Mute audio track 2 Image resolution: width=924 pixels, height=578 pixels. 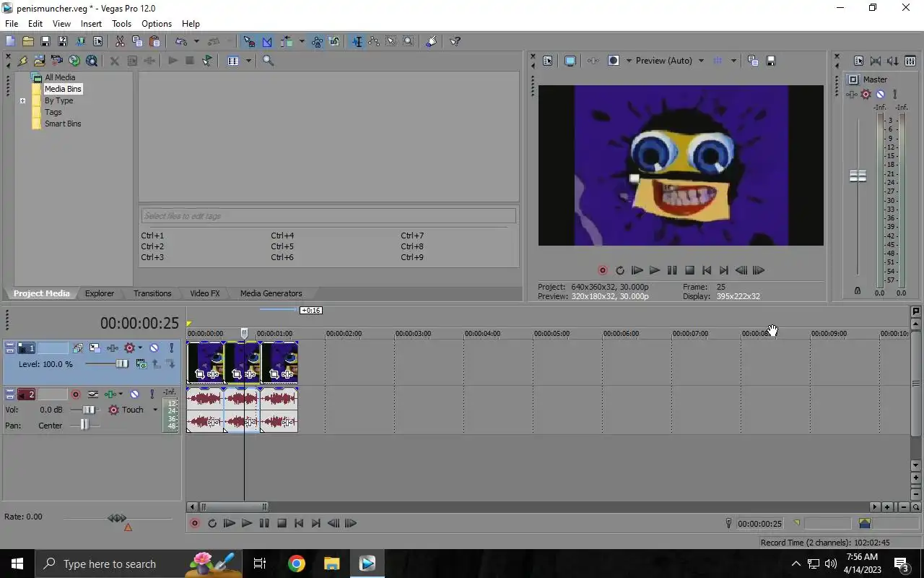tap(134, 394)
